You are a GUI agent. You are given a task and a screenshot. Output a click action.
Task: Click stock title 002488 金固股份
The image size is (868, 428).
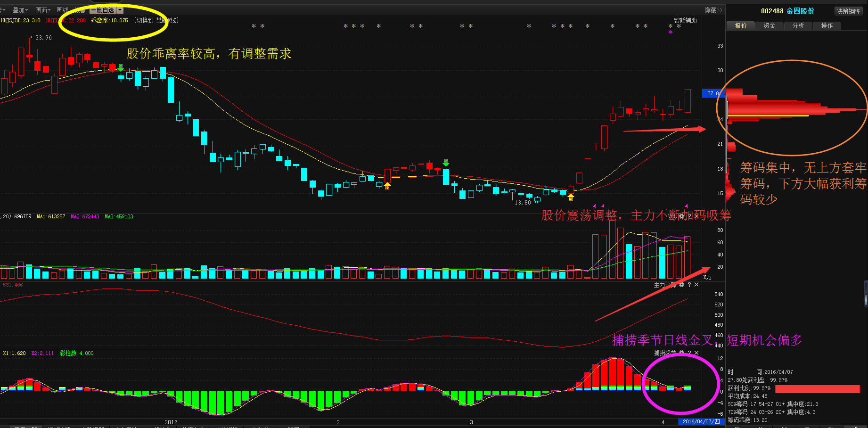[787, 11]
